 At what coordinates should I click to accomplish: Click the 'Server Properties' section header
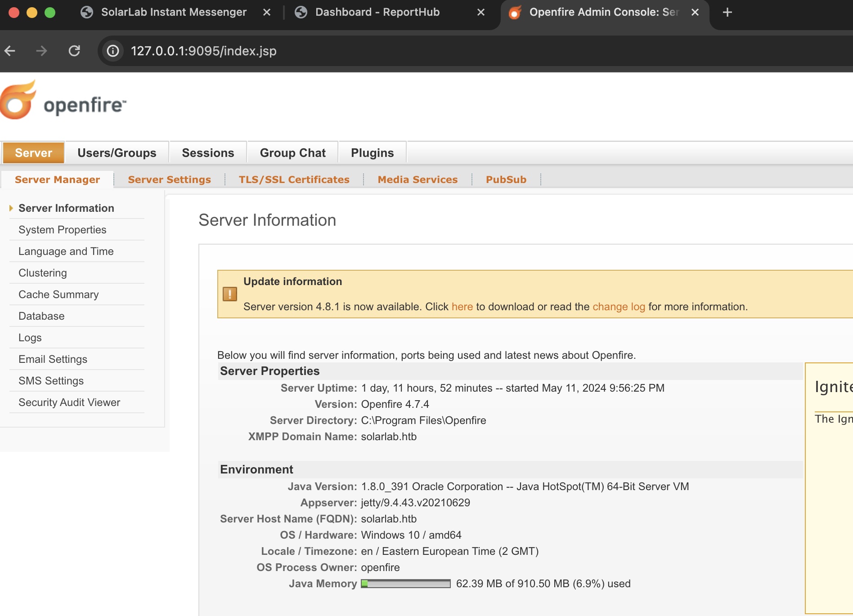click(269, 371)
